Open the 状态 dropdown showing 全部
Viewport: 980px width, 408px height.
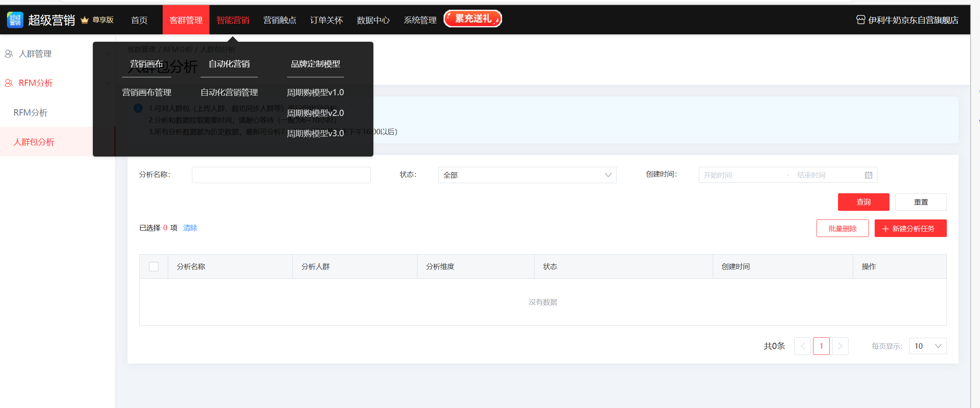527,175
